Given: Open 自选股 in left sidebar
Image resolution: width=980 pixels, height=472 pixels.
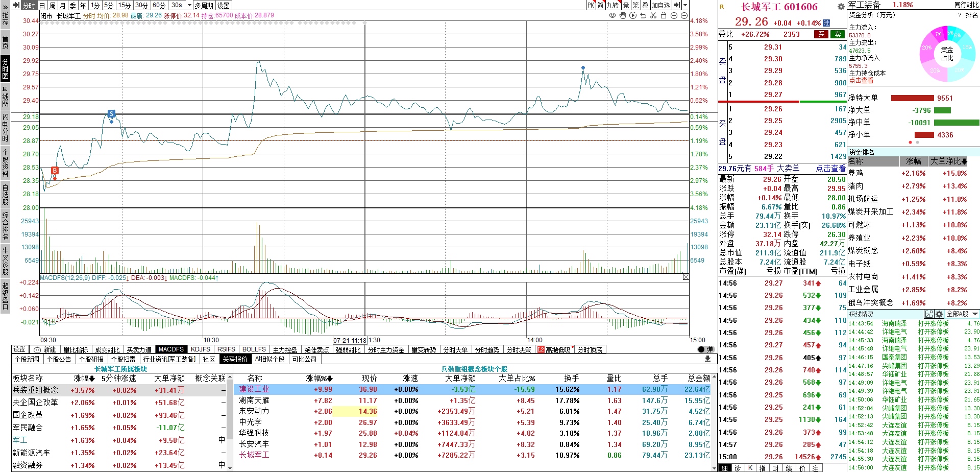Looking at the screenshot, I should [x=5, y=195].
